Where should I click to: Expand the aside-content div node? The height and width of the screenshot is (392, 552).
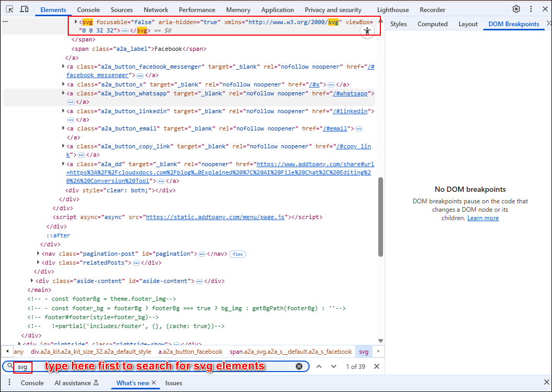(32, 280)
